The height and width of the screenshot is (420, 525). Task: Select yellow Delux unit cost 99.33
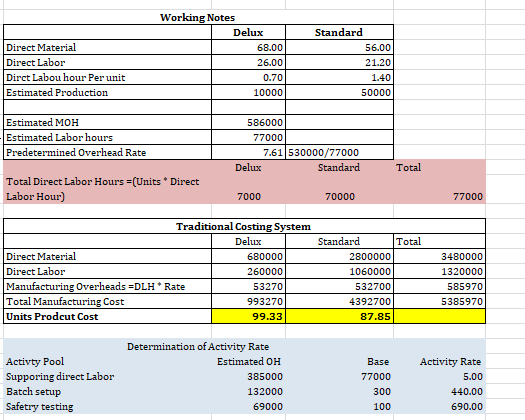(267, 317)
